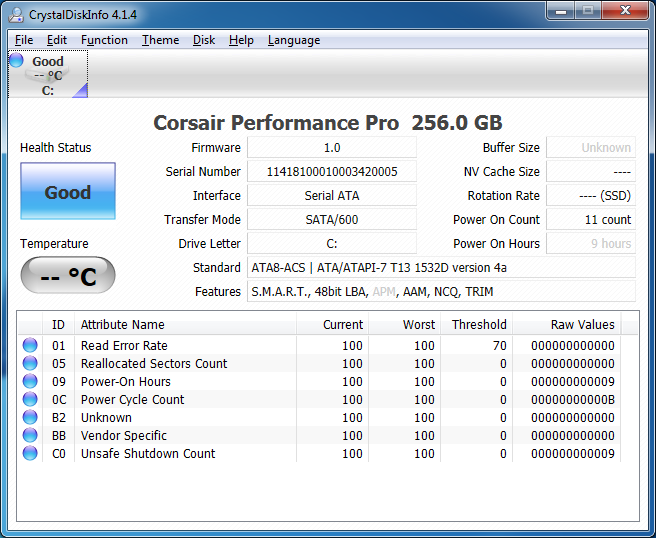Screen dimensions: 656x538
Task: Click the Firmware value field 1.0
Action: coord(332,148)
